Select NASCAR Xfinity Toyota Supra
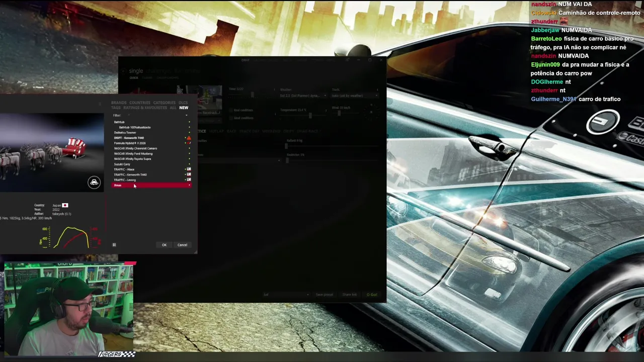 tap(151, 159)
